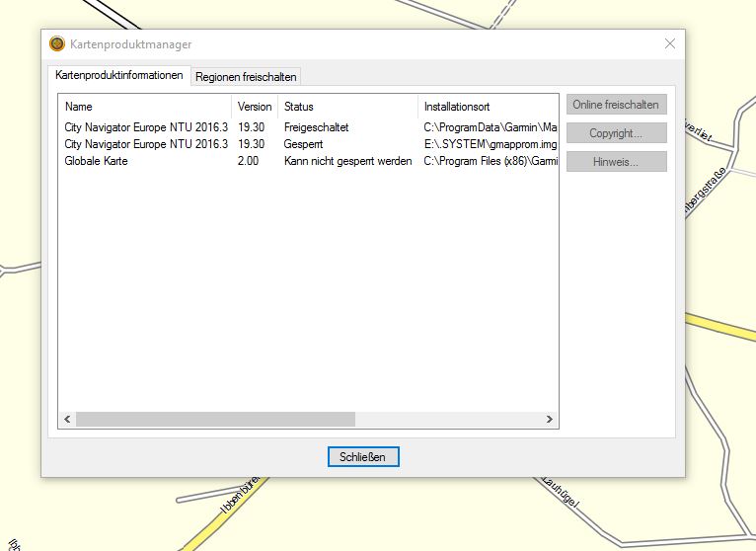Select the Globale Karte entry
The width and height of the screenshot is (756, 551).
point(96,161)
